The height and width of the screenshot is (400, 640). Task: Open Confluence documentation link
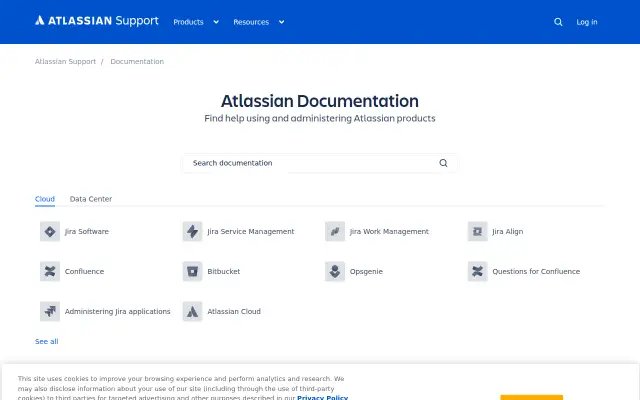[84, 271]
